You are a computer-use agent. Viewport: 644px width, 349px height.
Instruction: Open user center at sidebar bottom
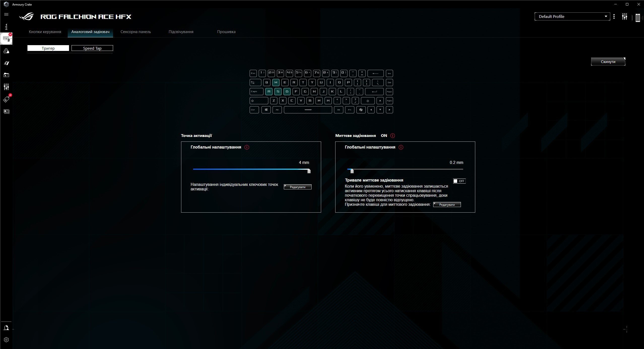[6, 328]
